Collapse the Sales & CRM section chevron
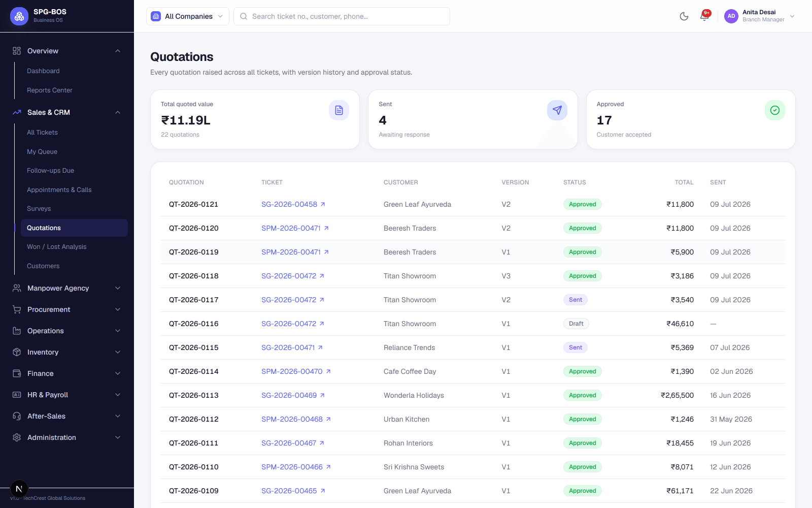The width and height of the screenshot is (812, 508). tap(118, 112)
